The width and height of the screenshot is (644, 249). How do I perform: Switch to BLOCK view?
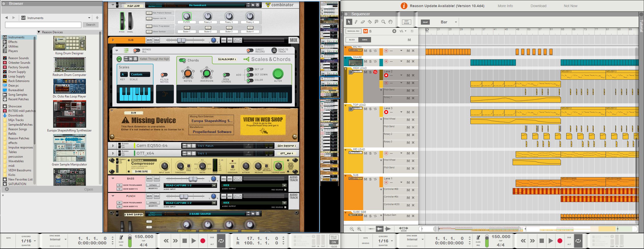pos(352,40)
